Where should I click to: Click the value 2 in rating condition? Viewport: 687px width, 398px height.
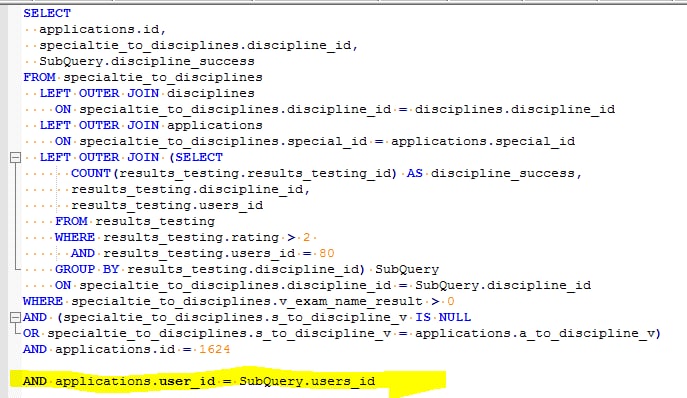[306, 237]
